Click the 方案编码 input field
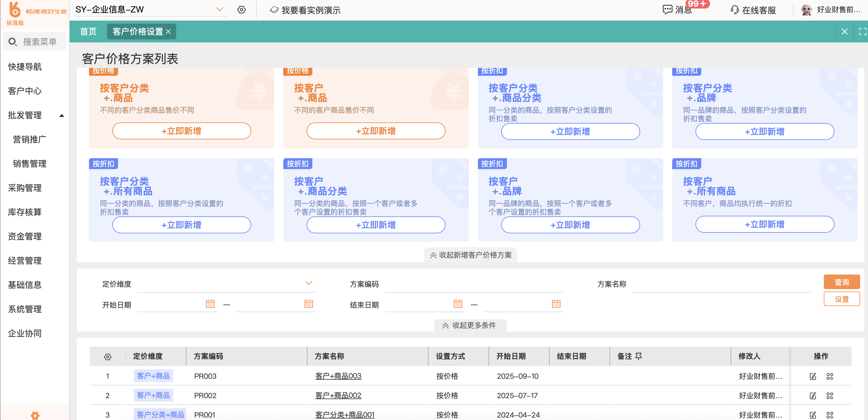Image resolution: width=868 pixels, height=420 pixels. (x=473, y=284)
